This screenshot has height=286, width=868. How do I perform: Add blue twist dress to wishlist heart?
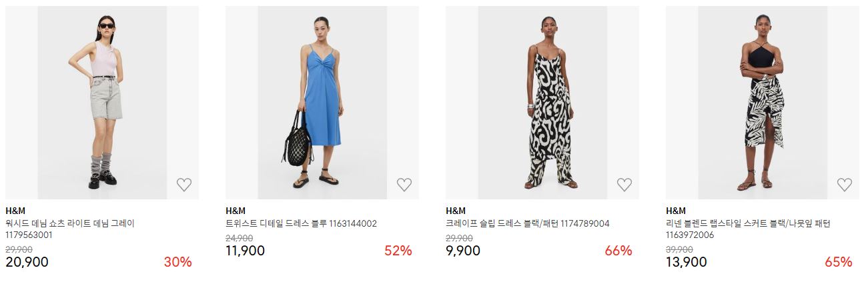[x=404, y=185]
